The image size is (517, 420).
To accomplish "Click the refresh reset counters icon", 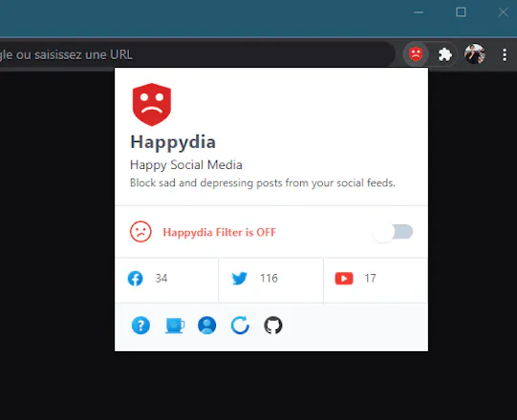I will [240, 325].
